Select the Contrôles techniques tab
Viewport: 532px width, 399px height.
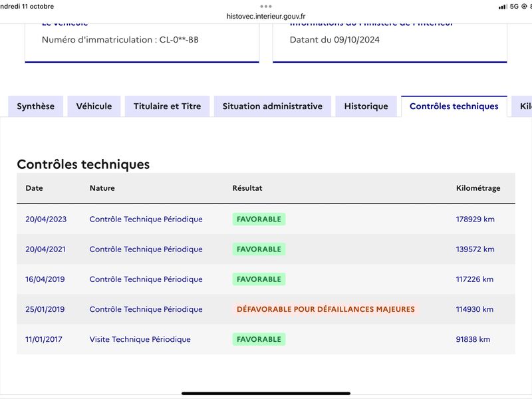tap(454, 106)
